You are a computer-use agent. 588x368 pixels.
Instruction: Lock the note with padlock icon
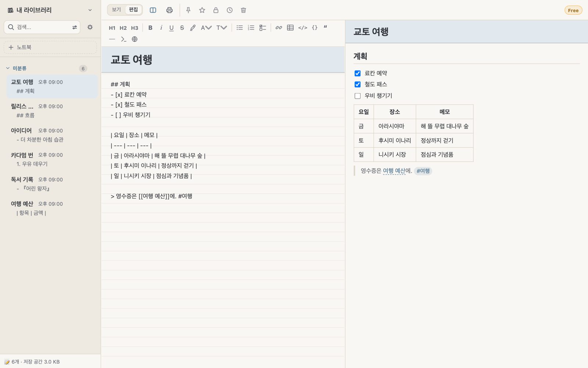click(216, 10)
